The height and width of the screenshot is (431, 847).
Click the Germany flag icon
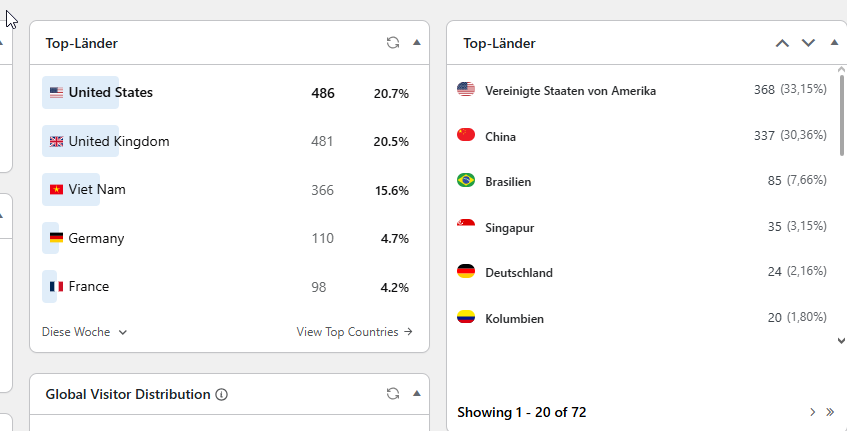56,238
